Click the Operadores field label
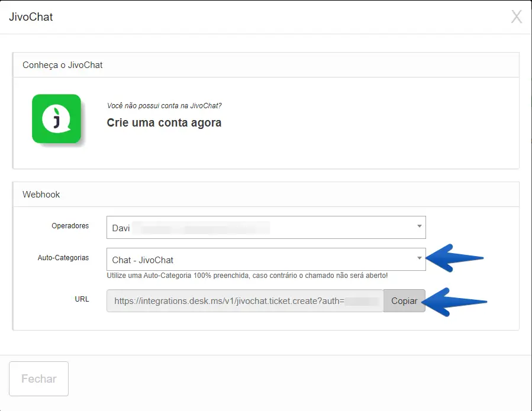The image size is (532, 411). [x=70, y=226]
